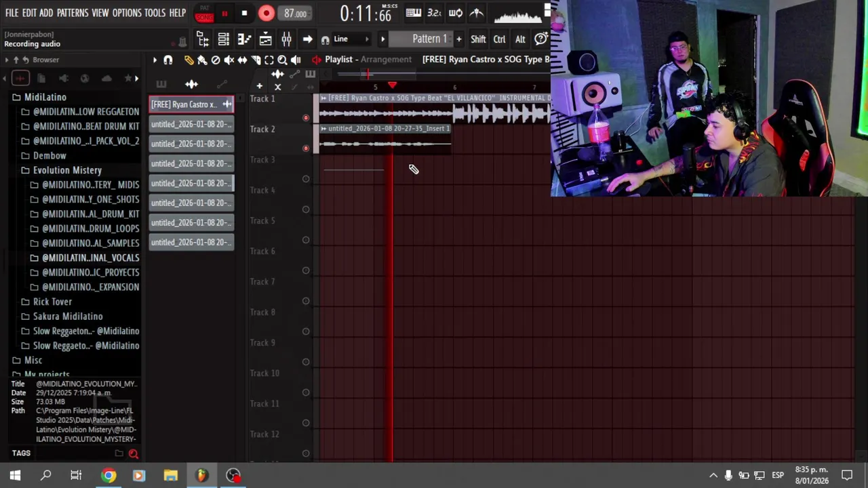Screen dimensions: 868x488
Task: Open the HELP menu
Action: (178, 13)
